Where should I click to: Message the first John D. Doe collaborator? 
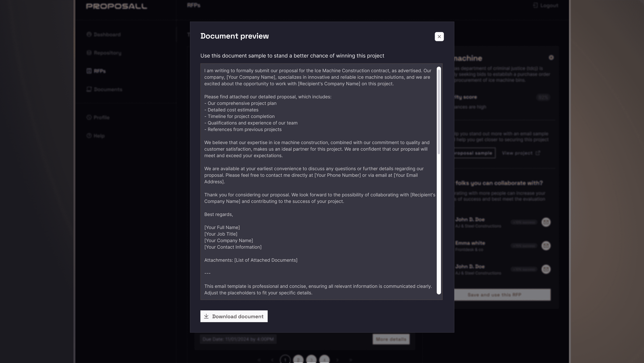546,222
